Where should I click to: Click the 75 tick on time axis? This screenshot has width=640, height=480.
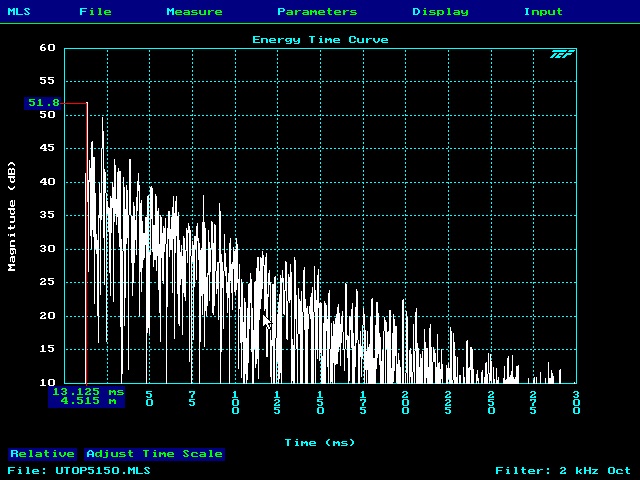(192, 399)
